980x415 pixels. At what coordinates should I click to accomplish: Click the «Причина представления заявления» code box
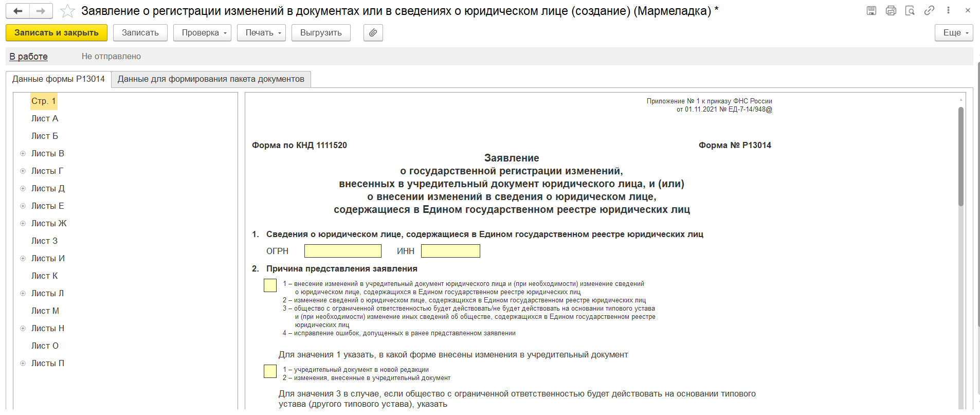point(270,285)
